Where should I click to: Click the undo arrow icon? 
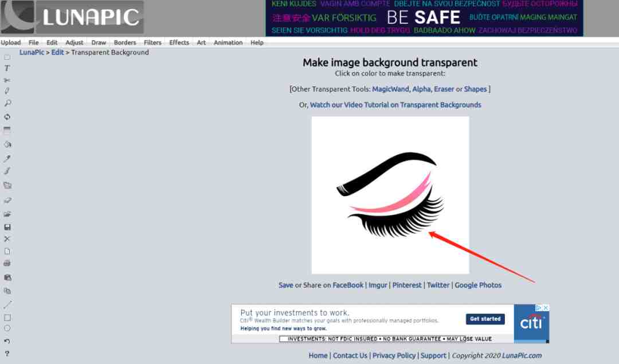click(7, 341)
